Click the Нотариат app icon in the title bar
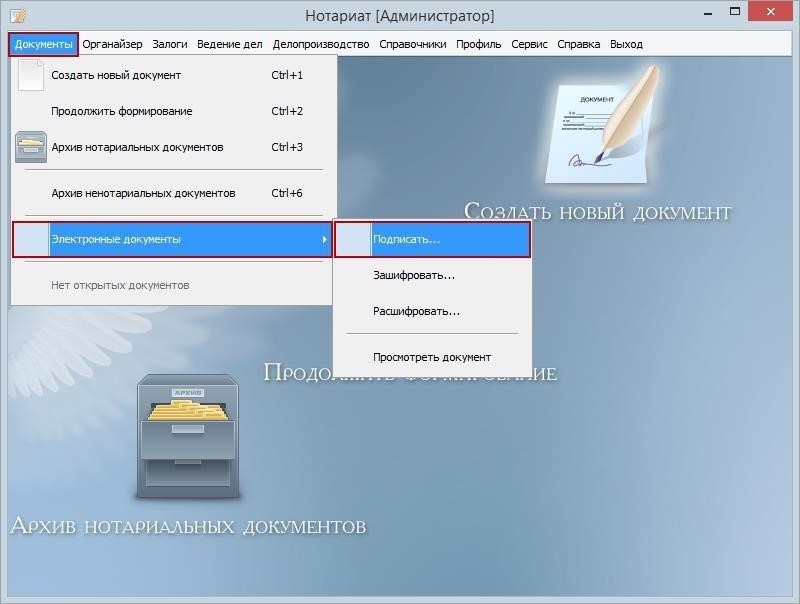 pyautogui.click(x=16, y=16)
